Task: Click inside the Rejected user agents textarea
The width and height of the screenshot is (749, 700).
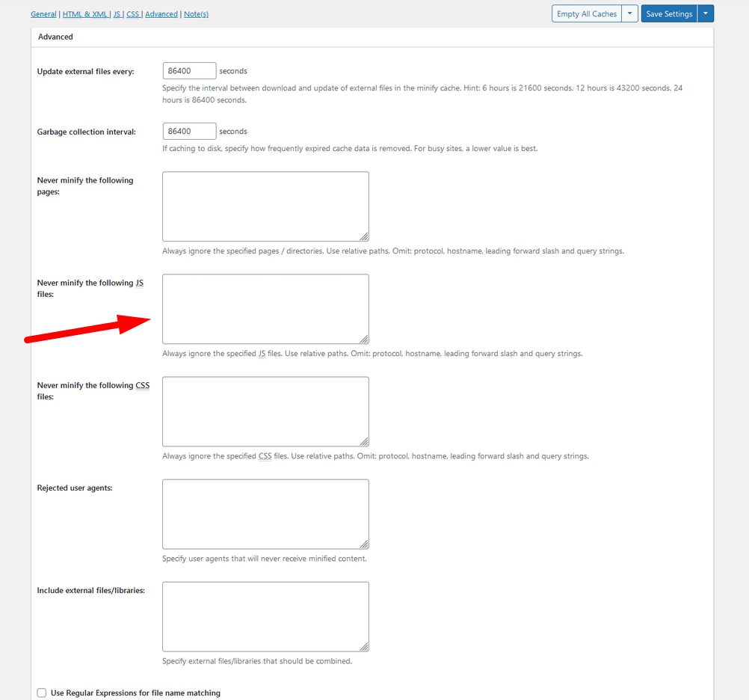Action: 265,514
